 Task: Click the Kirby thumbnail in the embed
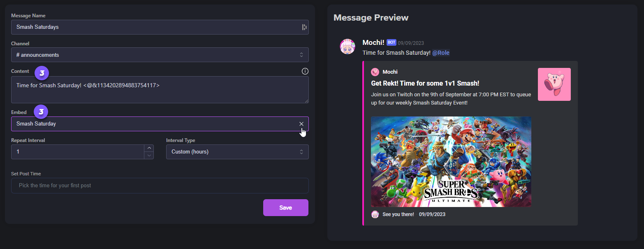pyautogui.click(x=554, y=84)
